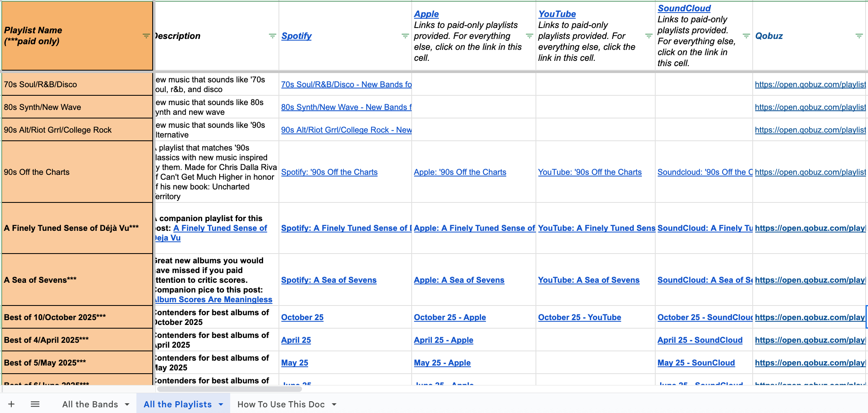Open October 25 - YouTube link

coord(580,317)
